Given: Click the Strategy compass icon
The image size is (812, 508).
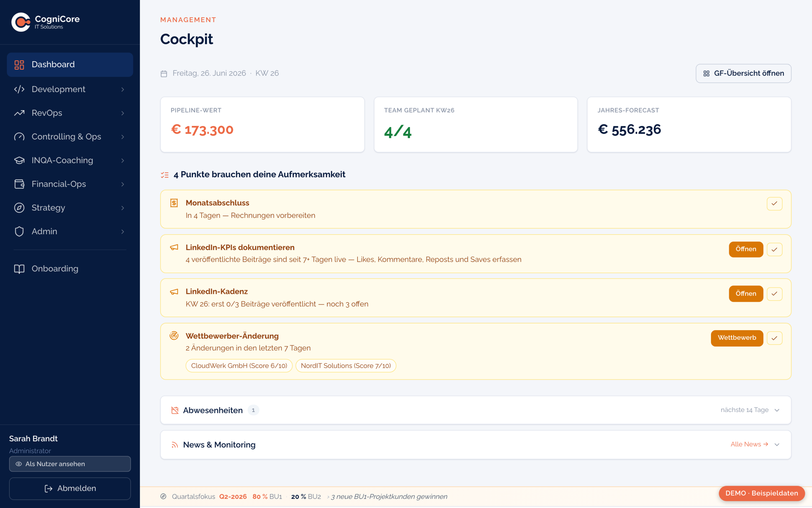Looking at the screenshot, I should [19, 208].
